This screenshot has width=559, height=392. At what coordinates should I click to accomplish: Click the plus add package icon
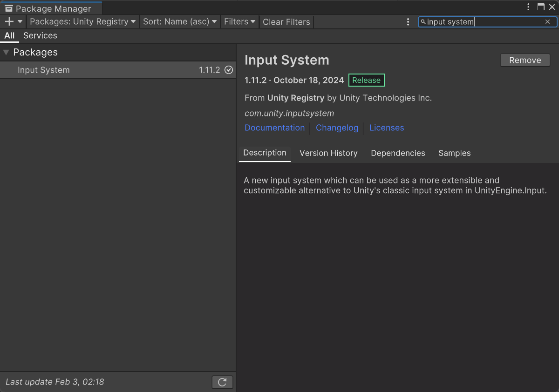9,21
